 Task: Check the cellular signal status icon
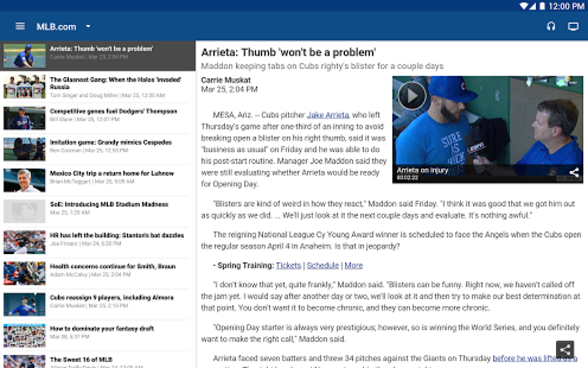533,6
